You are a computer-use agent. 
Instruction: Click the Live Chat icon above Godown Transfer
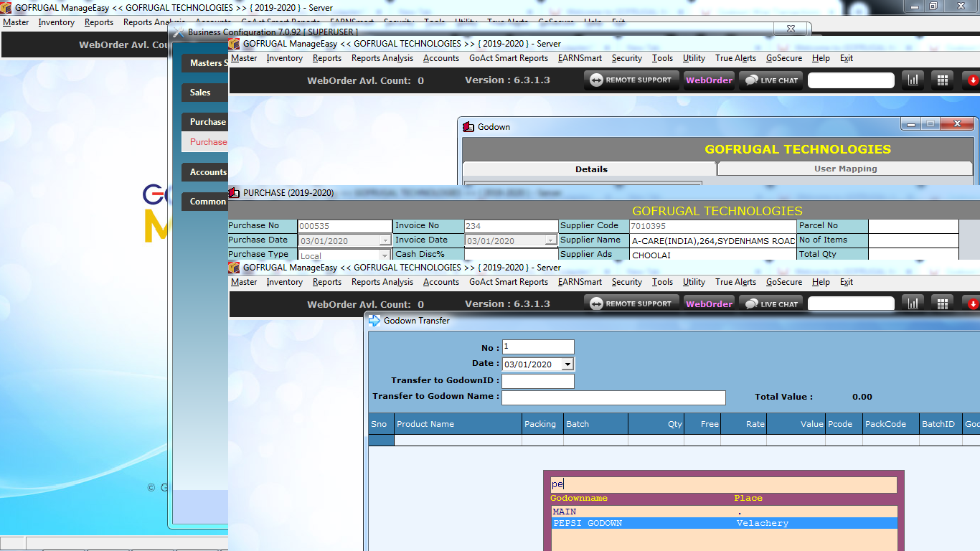tap(751, 303)
